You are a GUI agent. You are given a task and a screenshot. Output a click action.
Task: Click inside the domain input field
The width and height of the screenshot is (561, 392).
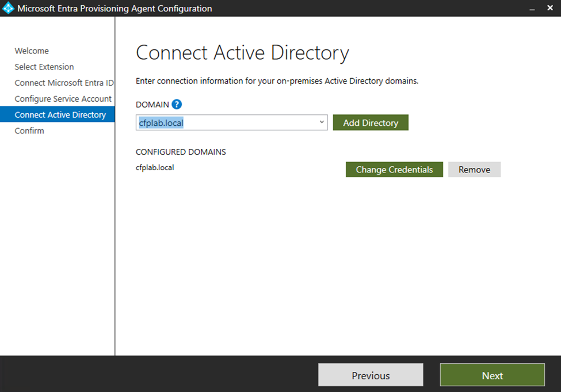coord(224,122)
